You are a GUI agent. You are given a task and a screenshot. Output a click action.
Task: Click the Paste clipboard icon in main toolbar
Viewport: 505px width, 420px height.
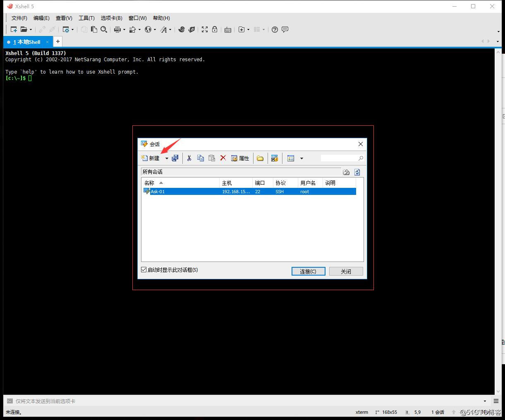click(94, 29)
